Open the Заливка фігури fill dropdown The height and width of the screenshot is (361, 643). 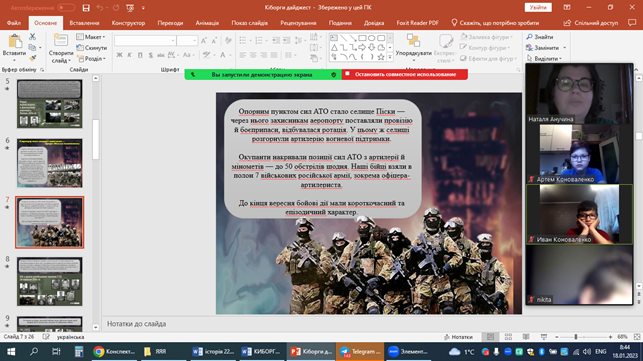click(x=487, y=37)
